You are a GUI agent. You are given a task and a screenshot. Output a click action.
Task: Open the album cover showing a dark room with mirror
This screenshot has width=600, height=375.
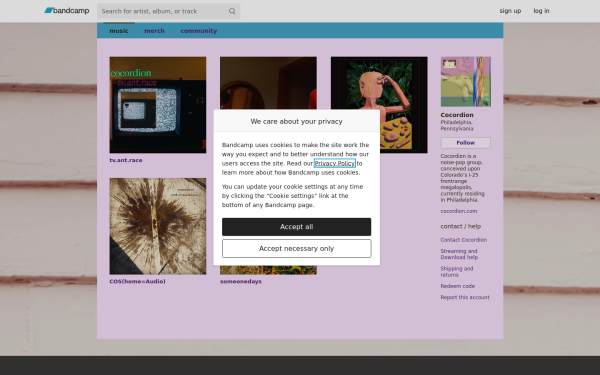[x=268, y=83]
